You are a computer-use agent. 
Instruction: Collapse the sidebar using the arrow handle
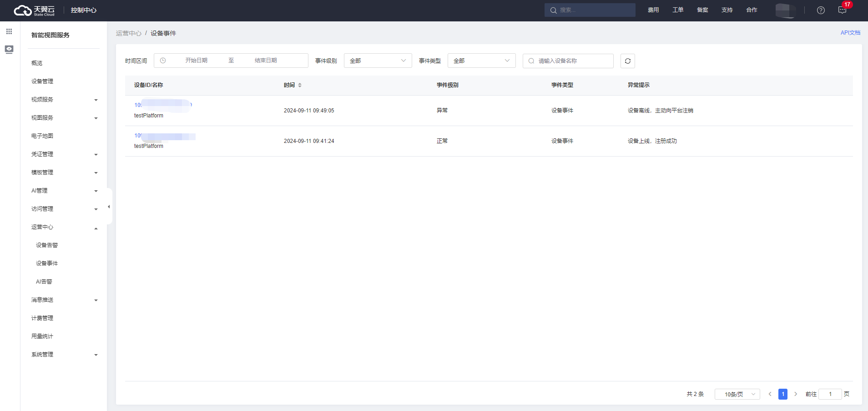109,207
